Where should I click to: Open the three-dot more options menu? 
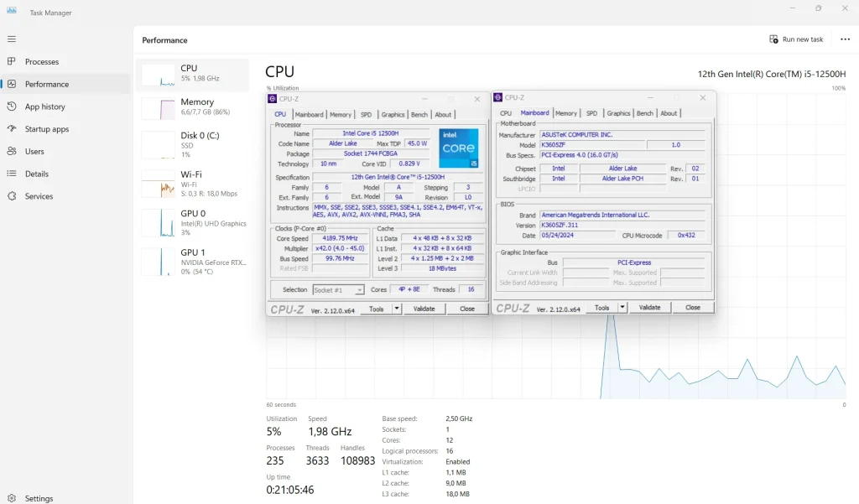tap(846, 39)
